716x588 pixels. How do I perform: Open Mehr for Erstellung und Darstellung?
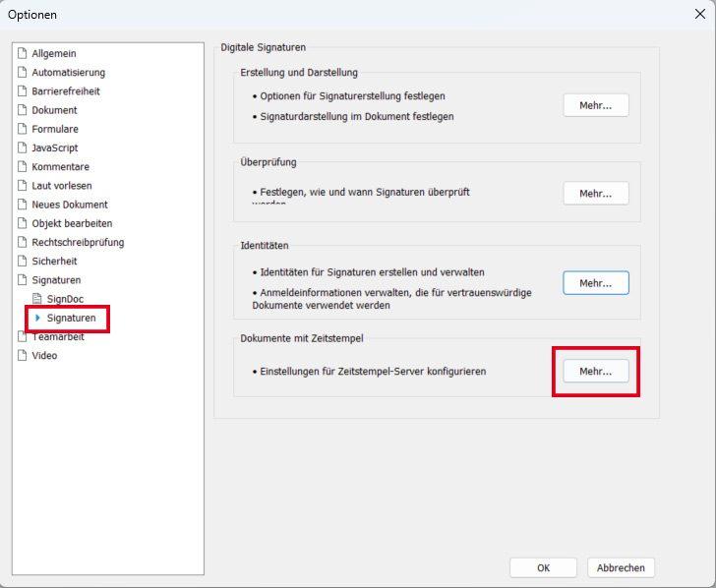(x=595, y=105)
